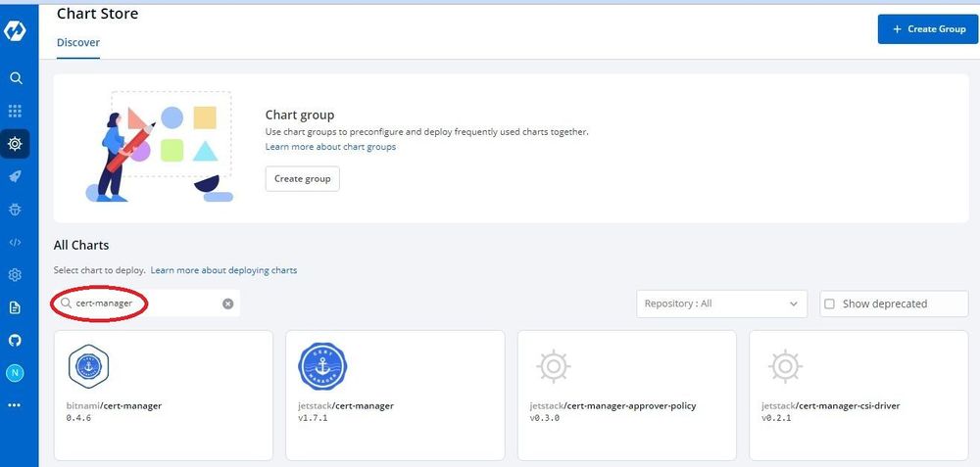The width and height of the screenshot is (980, 467).
Task: Clear the cert-manager search text
Action: 228,304
